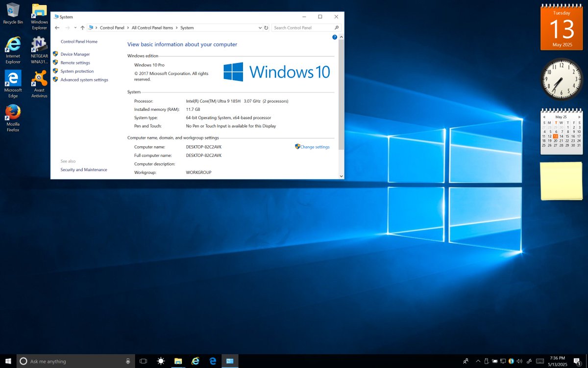Click the System breadcrumb segment
Viewport: 588px width, 368px height.
pyautogui.click(x=187, y=28)
